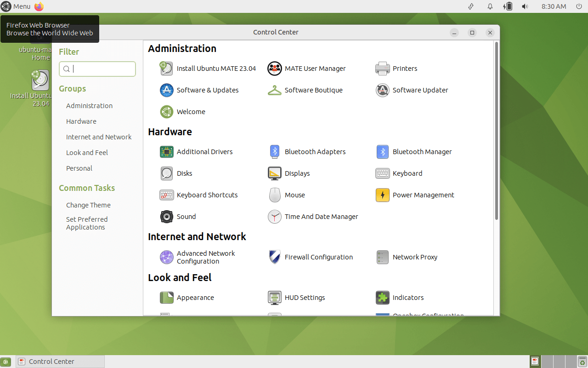Viewport: 588px width, 368px height.
Task: Open the Disks icon
Action: click(166, 173)
